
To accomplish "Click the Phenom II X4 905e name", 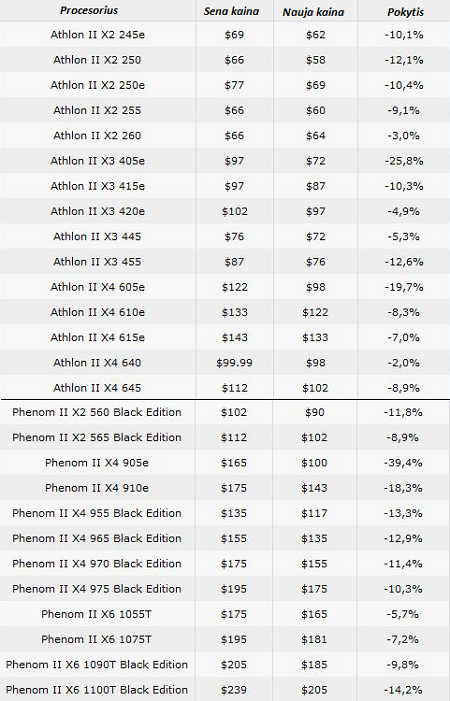I will tap(97, 463).
